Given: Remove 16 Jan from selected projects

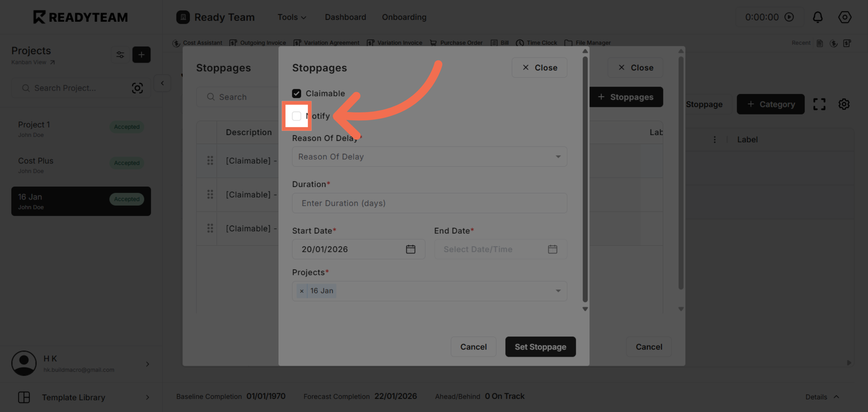Looking at the screenshot, I should 302,291.
